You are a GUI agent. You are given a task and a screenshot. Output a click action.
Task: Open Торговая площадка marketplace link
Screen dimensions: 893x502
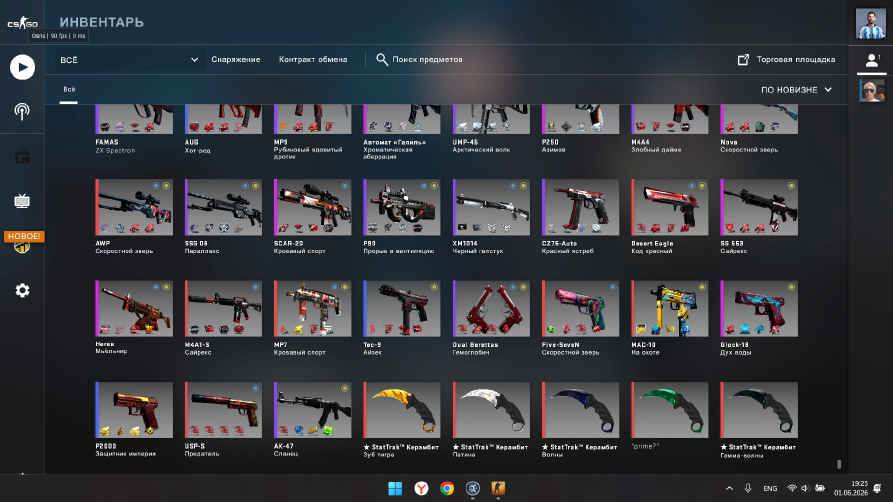point(796,59)
